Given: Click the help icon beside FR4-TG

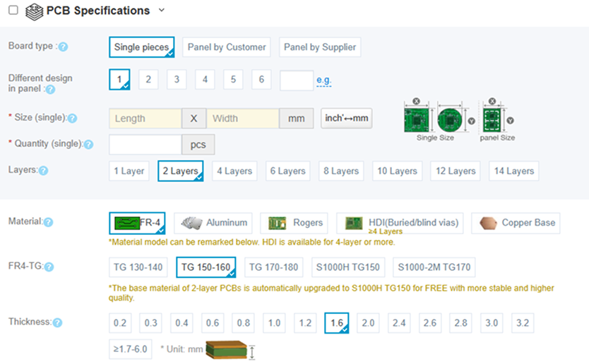Looking at the screenshot, I should pyautogui.click(x=49, y=267).
